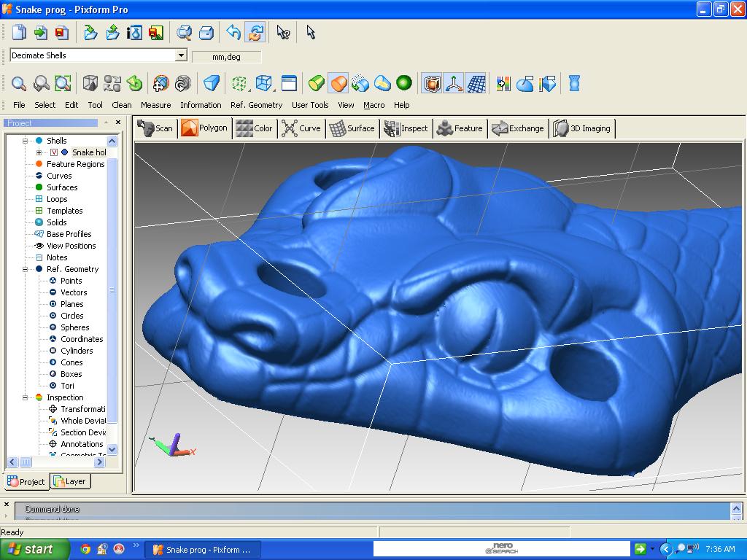Viewport: 747px width, 560px height.
Task: Switch to the Surface tab
Action: 352,128
